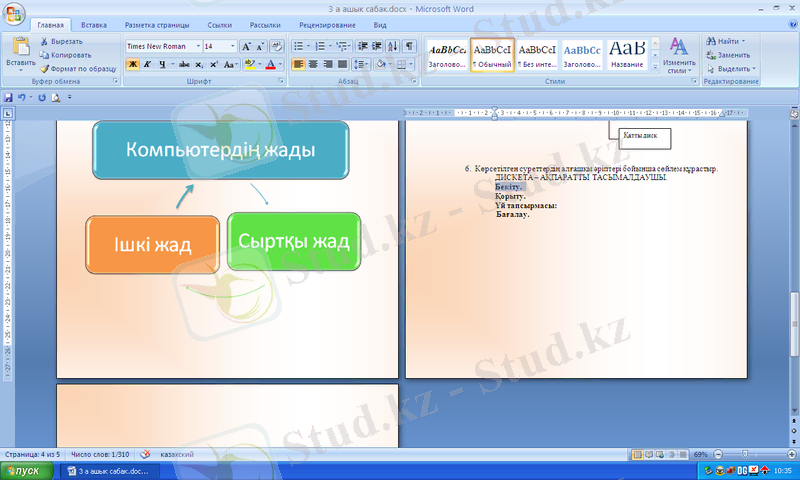Select the Название style thumbnail

tap(626, 54)
